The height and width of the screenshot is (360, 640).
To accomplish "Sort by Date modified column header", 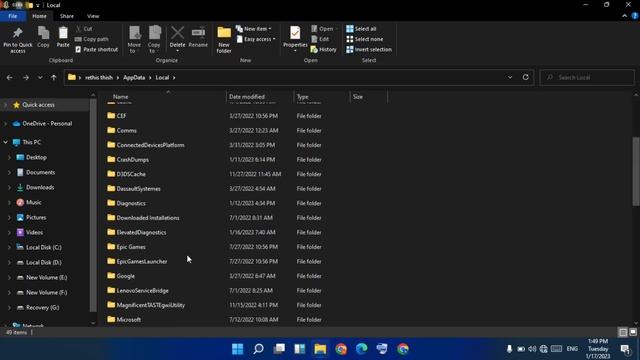I will 247,97.
